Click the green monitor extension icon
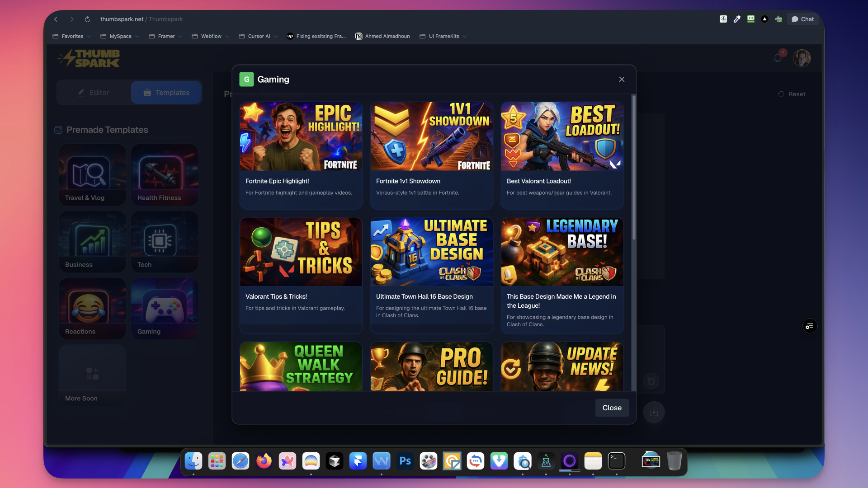The width and height of the screenshot is (868, 488). point(751,19)
